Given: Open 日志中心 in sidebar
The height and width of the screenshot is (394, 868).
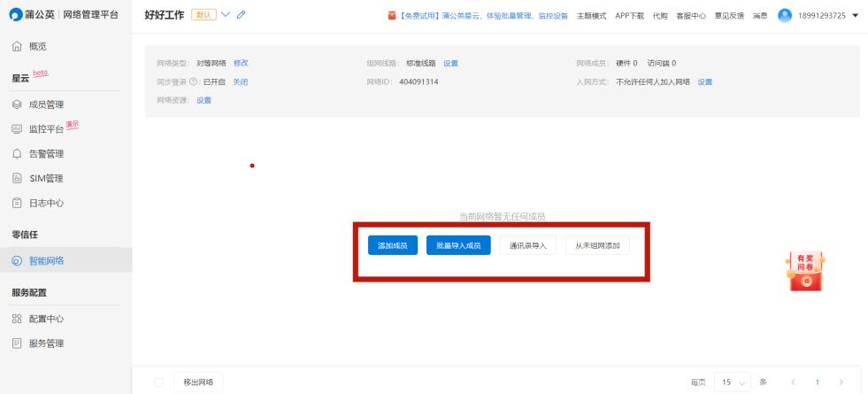Looking at the screenshot, I should pos(47,203).
